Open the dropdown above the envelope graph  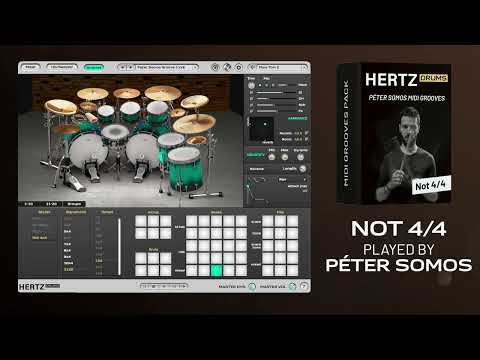click(292, 180)
